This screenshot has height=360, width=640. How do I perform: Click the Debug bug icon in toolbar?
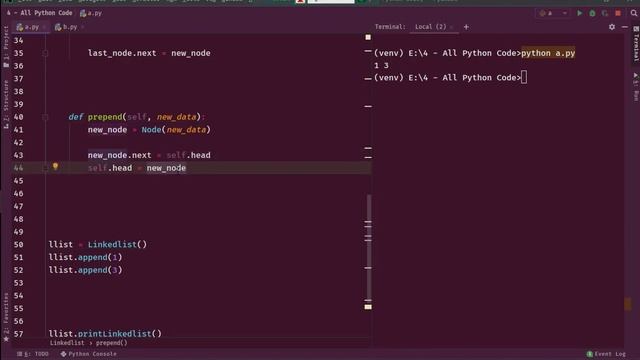tap(592, 13)
